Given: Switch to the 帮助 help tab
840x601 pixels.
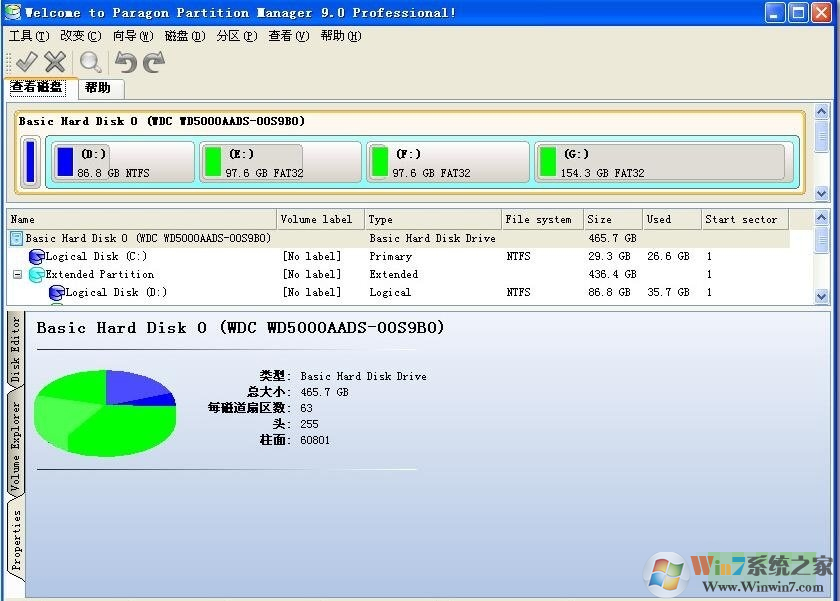Looking at the screenshot, I should [x=99, y=88].
